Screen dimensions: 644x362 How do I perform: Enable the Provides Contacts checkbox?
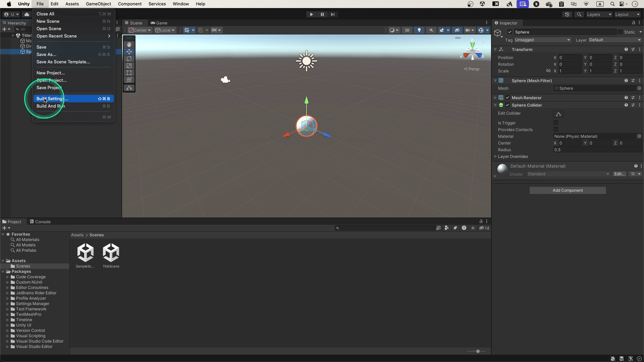tap(556, 129)
